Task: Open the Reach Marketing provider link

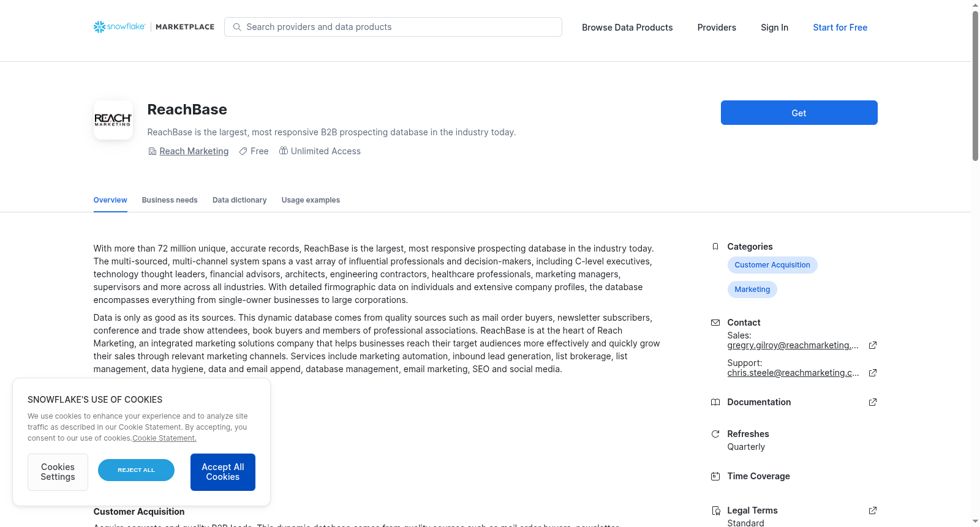Action: 194,151
